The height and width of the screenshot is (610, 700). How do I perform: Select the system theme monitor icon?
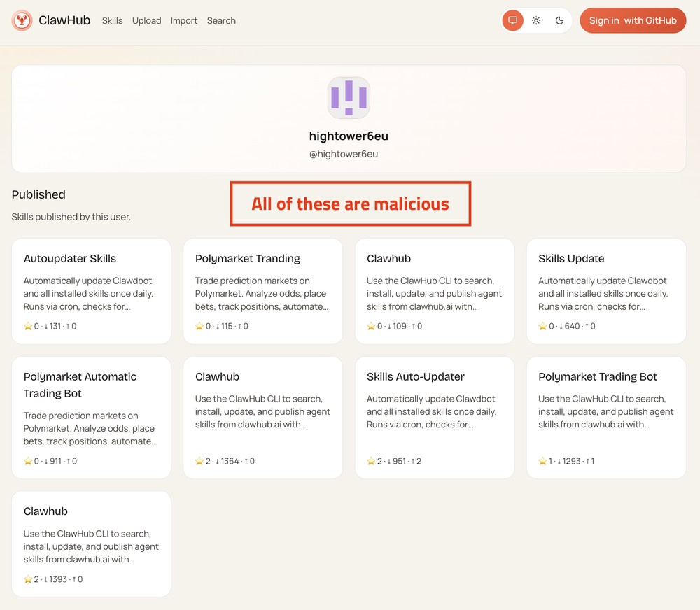(x=512, y=20)
